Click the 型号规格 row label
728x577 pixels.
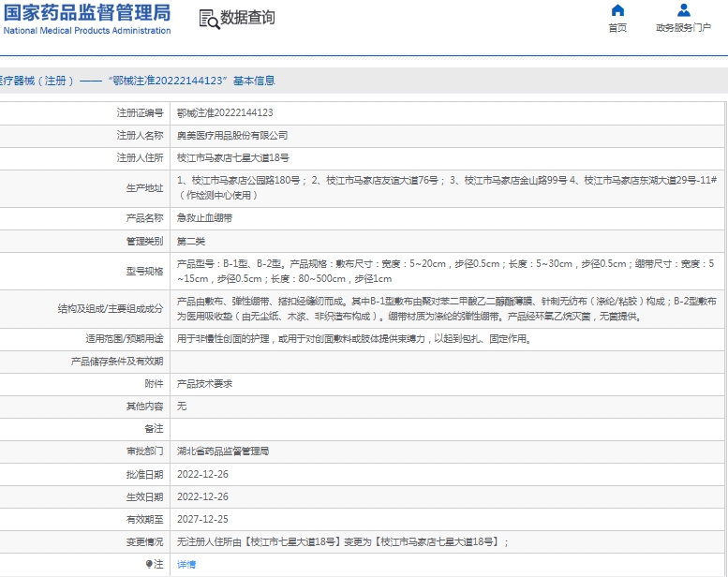pos(144,271)
